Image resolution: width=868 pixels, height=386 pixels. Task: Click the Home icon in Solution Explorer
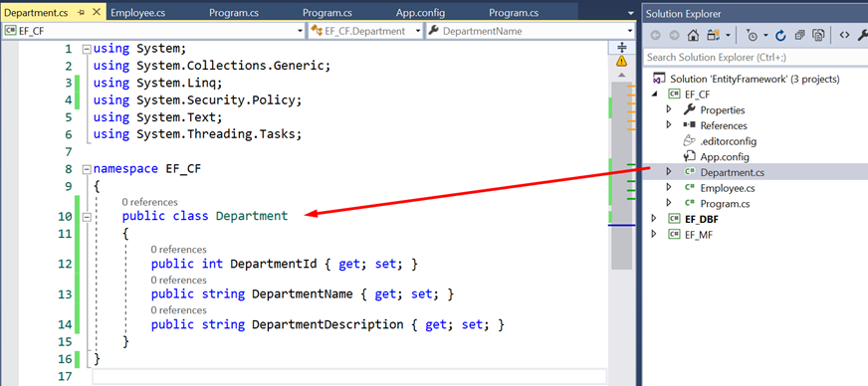coord(693,36)
